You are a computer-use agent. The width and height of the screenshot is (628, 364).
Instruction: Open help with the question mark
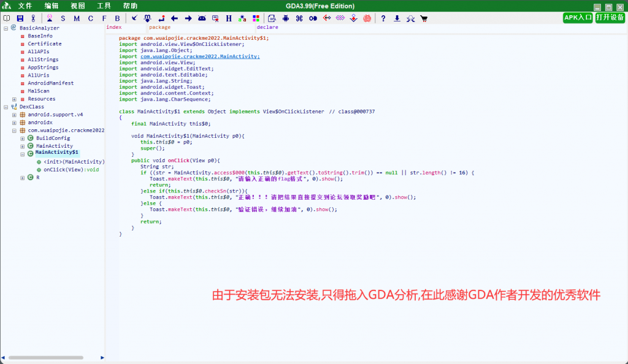click(x=383, y=18)
